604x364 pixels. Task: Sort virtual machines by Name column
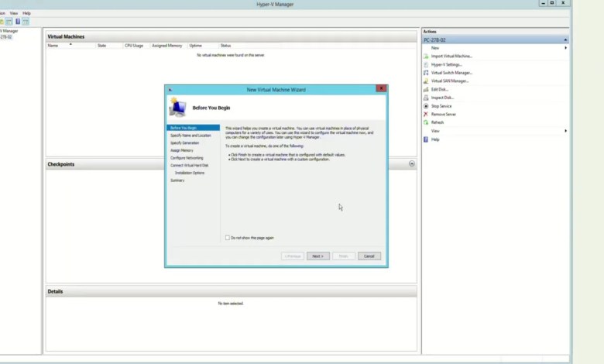click(71, 46)
